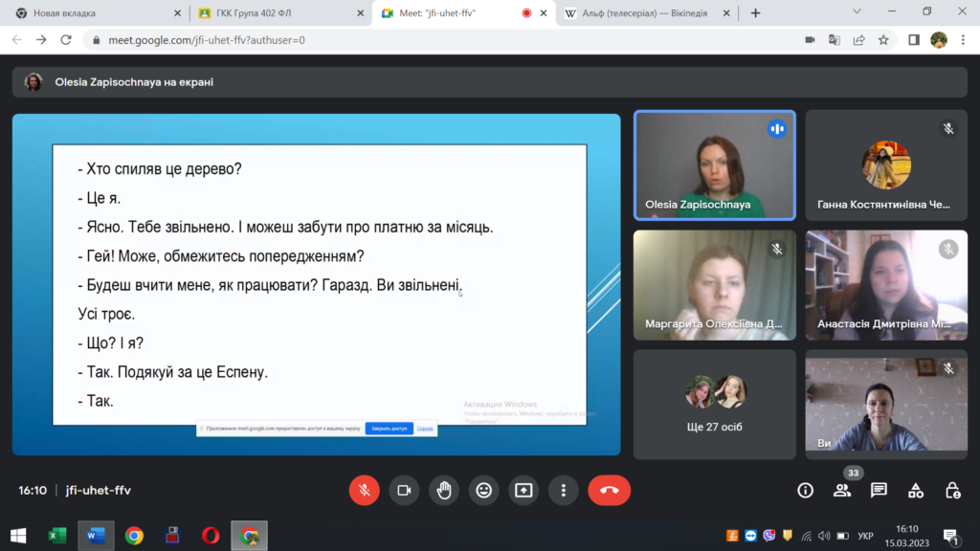Open the Chrome three-dot menu

[x=963, y=40]
